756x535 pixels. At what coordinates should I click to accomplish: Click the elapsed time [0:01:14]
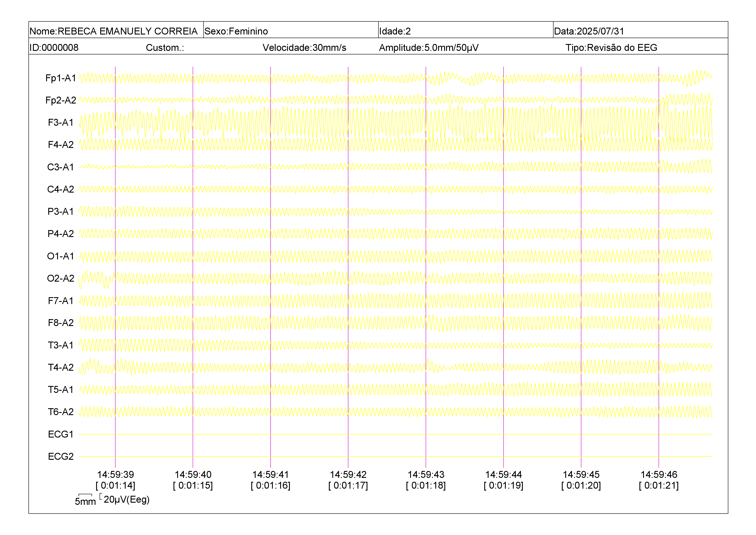tap(115, 486)
